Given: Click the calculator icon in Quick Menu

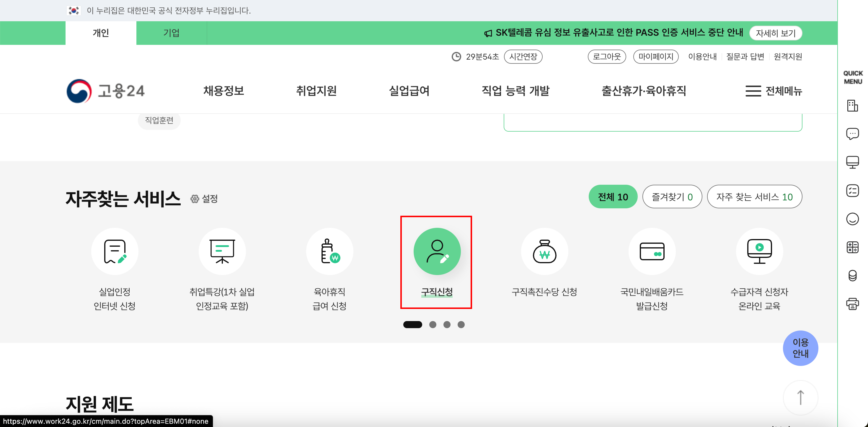Looking at the screenshot, I should click(x=853, y=247).
